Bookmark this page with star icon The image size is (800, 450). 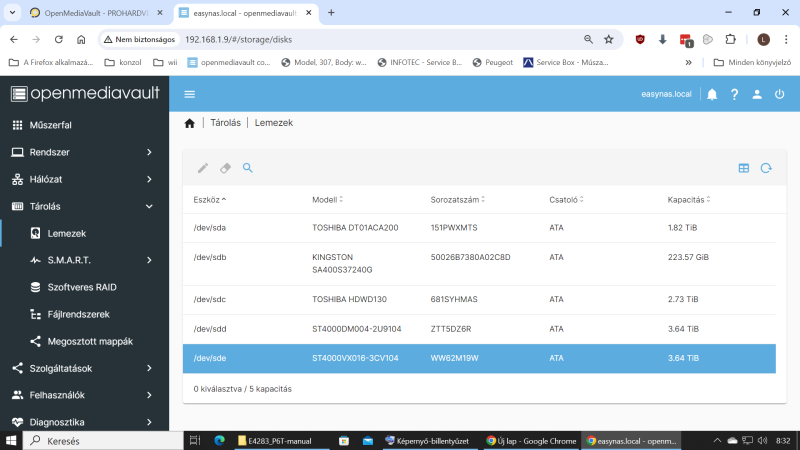click(609, 39)
